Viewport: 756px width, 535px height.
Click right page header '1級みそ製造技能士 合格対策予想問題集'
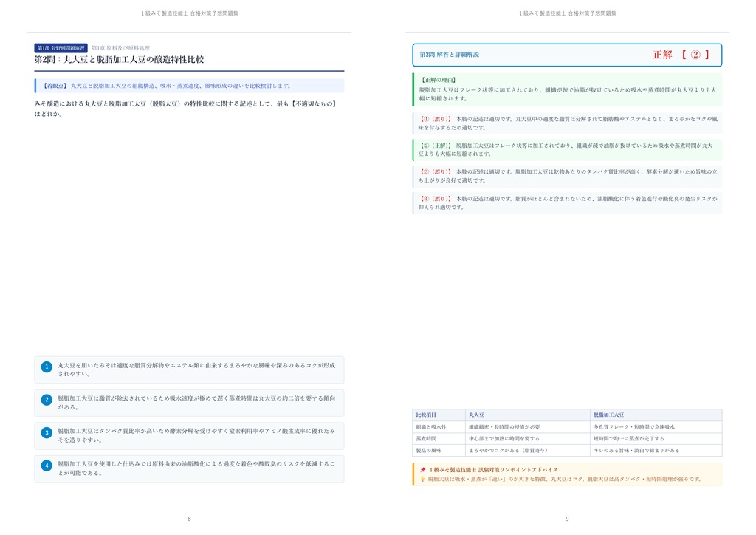pyautogui.click(x=568, y=13)
